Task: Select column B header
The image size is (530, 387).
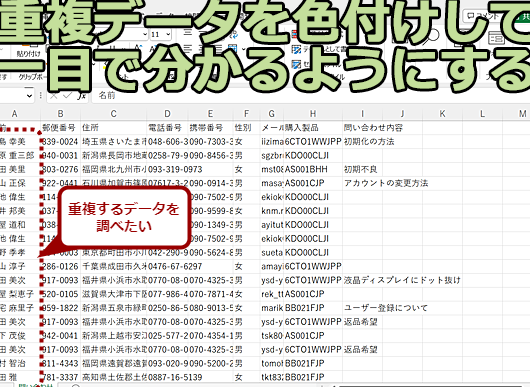Action: click(x=61, y=114)
